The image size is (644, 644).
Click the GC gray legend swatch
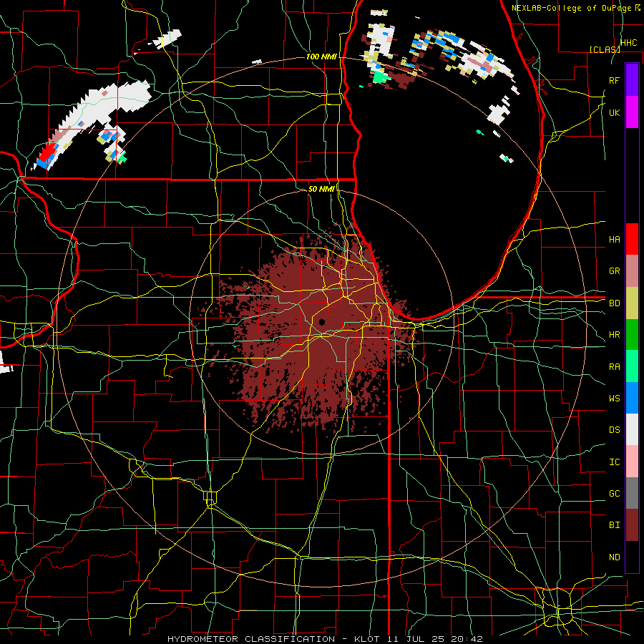coord(632,493)
